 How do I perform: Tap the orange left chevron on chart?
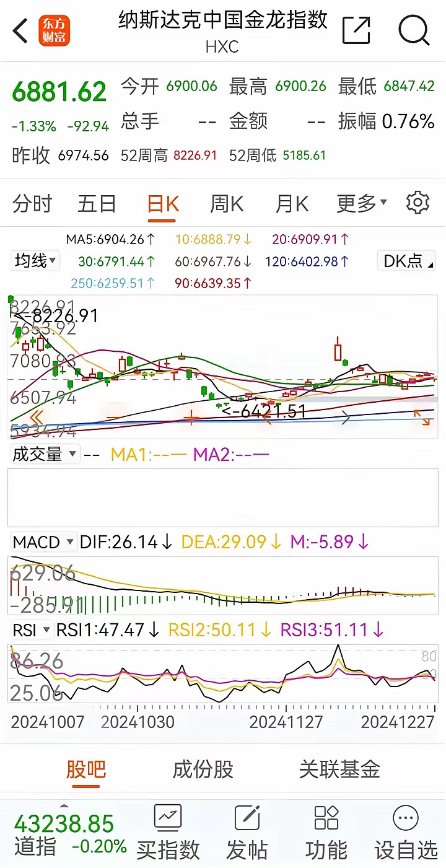[x=268, y=418]
